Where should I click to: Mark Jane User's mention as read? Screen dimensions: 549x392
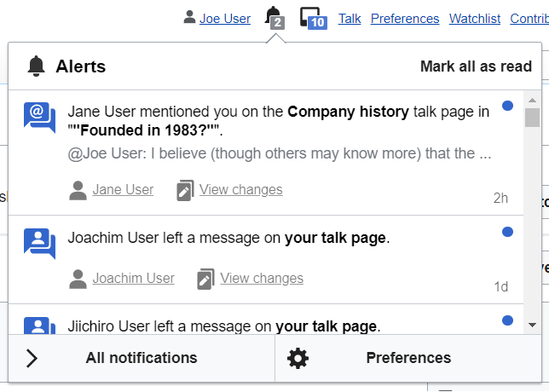pos(507,106)
